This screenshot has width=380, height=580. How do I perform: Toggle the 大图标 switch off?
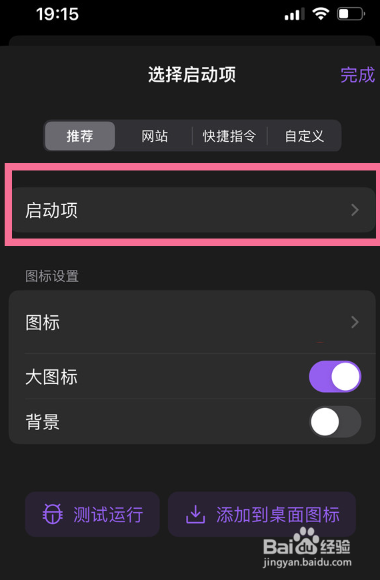click(335, 377)
